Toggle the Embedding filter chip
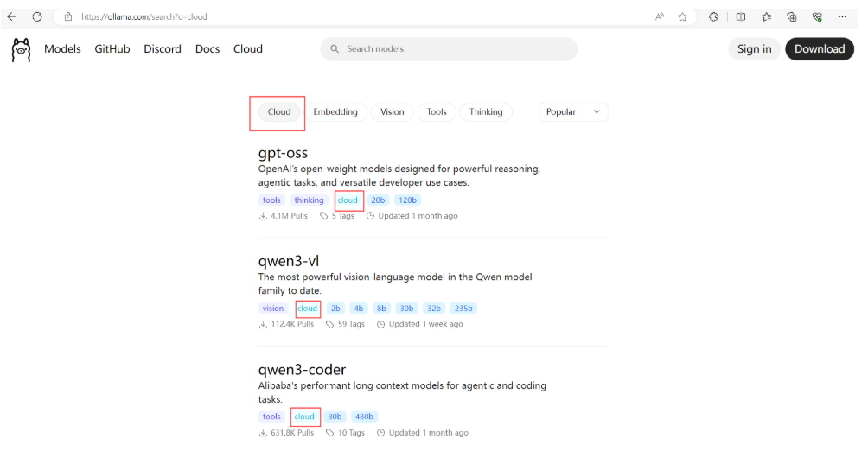 pos(335,111)
